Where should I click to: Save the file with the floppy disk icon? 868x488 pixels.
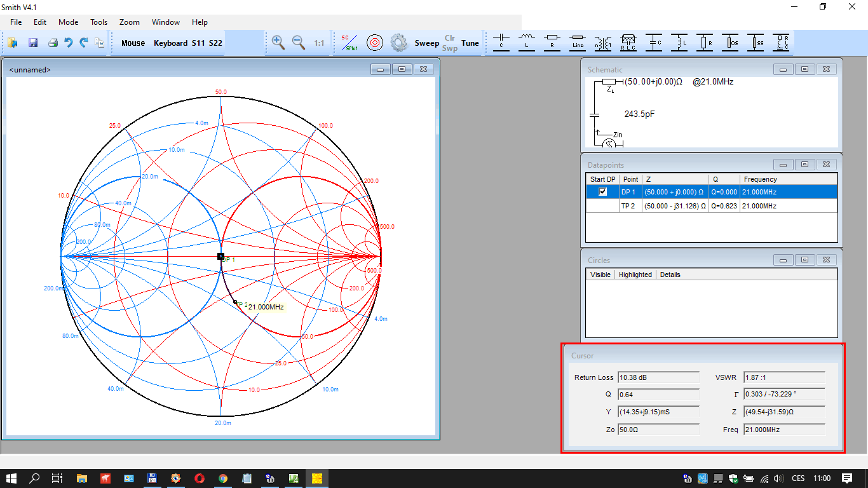pyautogui.click(x=33, y=43)
